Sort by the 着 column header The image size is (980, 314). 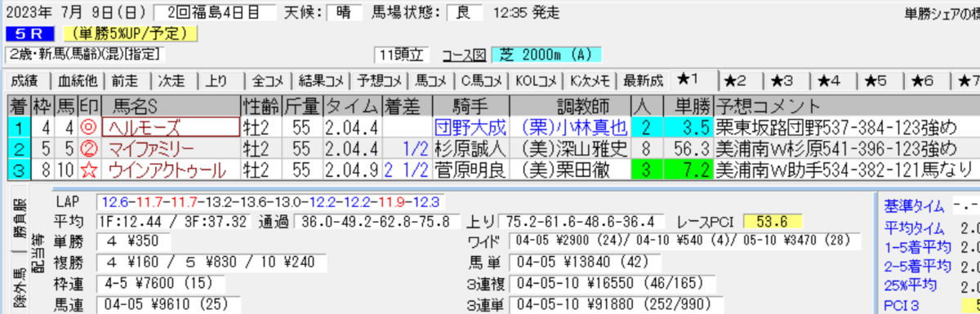tap(18, 107)
